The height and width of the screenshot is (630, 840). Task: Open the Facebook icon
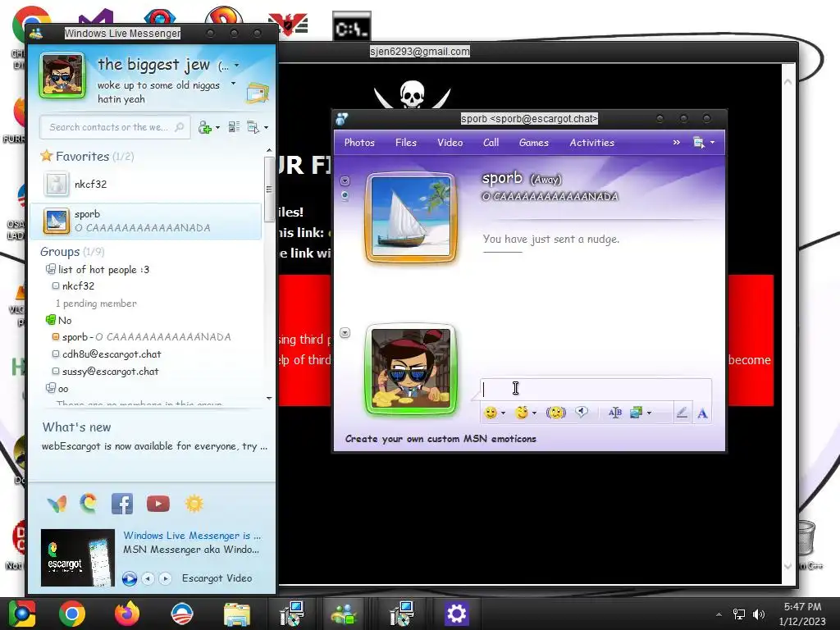122,504
